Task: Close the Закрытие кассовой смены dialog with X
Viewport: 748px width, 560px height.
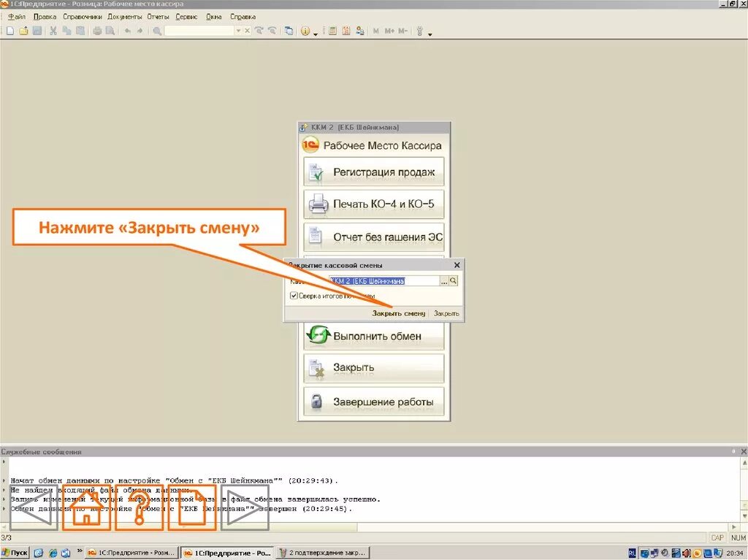Action: (457, 265)
